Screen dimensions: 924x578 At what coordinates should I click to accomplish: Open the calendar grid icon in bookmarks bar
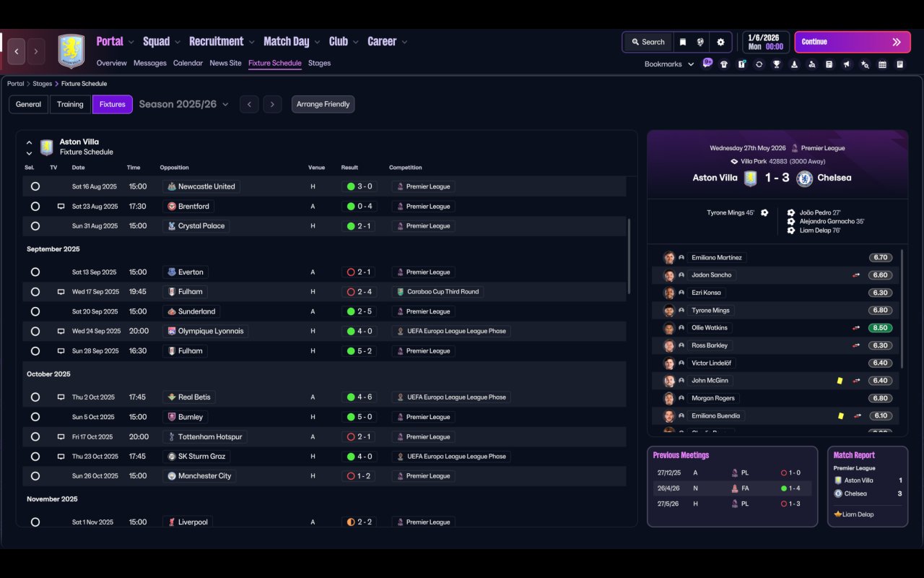pos(882,64)
